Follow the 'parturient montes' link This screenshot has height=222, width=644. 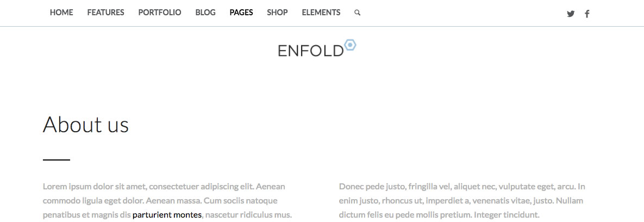pyautogui.click(x=167, y=215)
